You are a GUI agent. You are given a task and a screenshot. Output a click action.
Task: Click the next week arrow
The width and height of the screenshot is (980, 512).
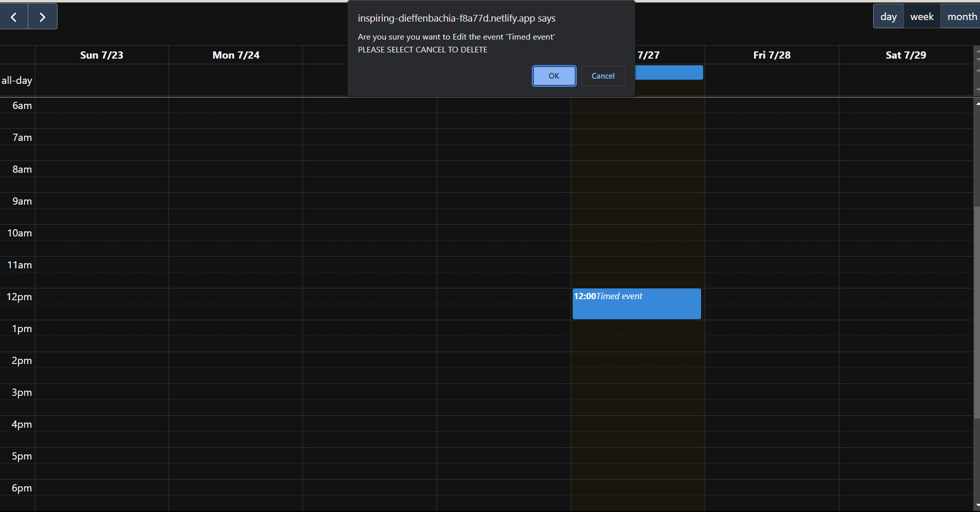pyautogui.click(x=42, y=16)
